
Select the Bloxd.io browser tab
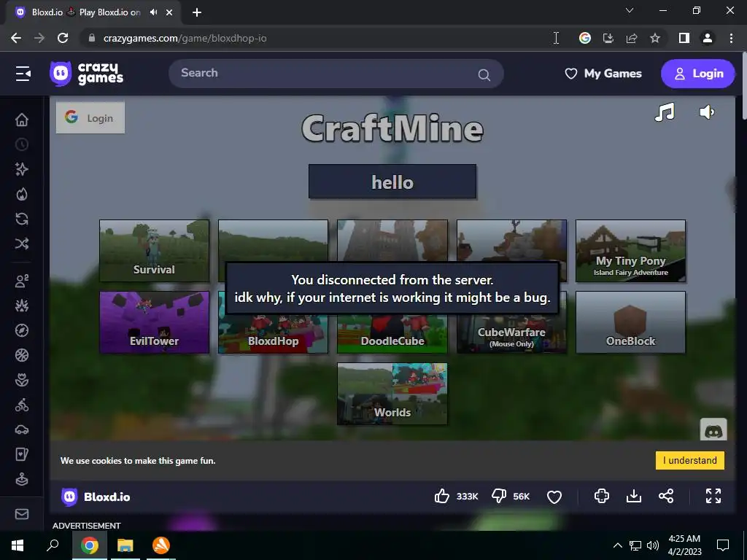[93, 12]
